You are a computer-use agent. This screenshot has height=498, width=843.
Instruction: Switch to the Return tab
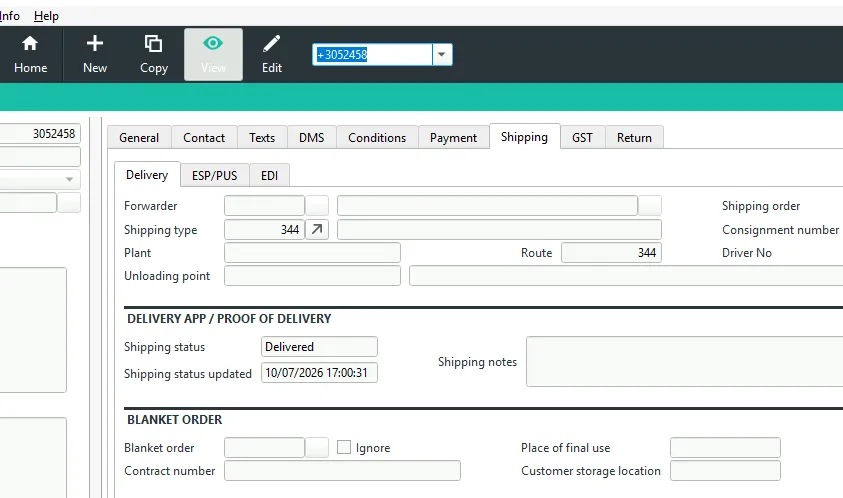pyautogui.click(x=634, y=138)
